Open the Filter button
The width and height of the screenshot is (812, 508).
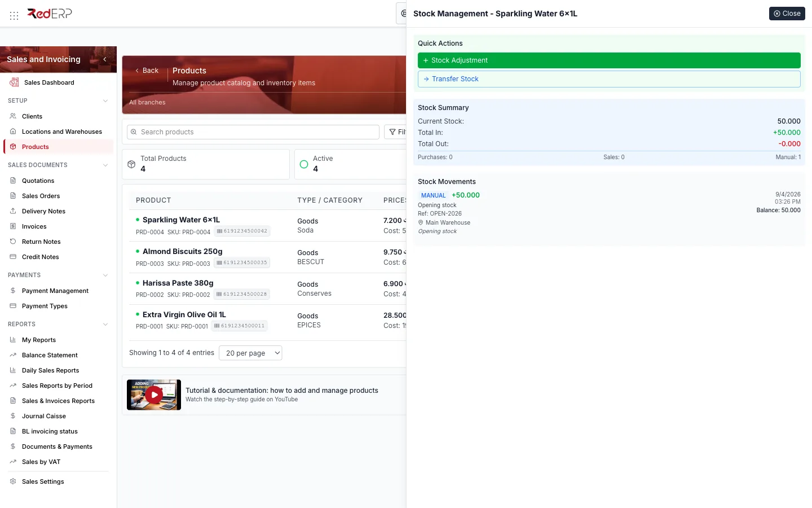point(395,132)
